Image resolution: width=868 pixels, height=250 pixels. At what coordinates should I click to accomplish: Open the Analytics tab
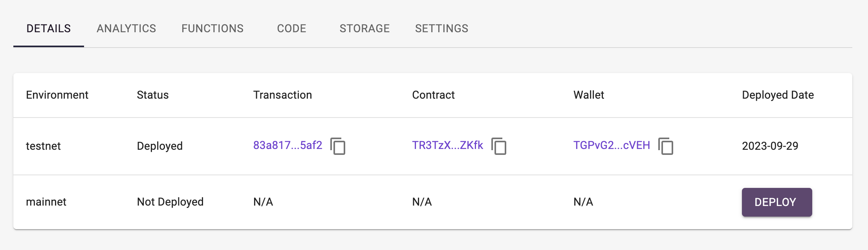coord(126,29)
